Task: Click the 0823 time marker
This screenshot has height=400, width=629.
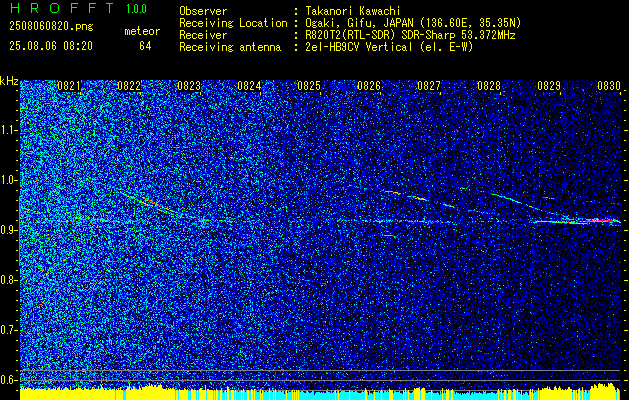Action: [x=189, y=86]
